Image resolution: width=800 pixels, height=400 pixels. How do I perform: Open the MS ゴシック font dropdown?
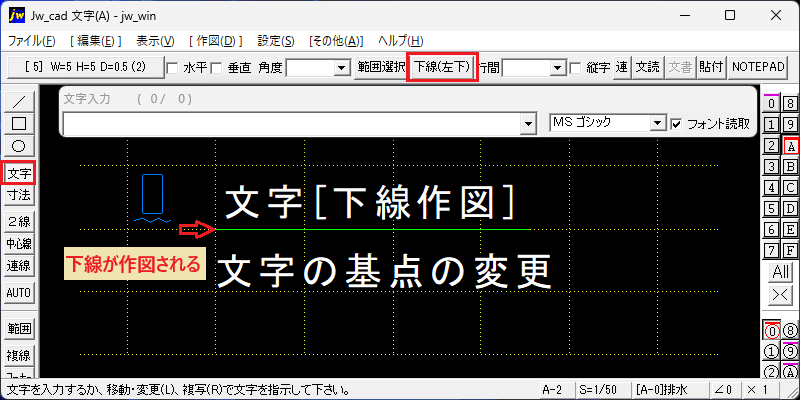pos(608,123)
